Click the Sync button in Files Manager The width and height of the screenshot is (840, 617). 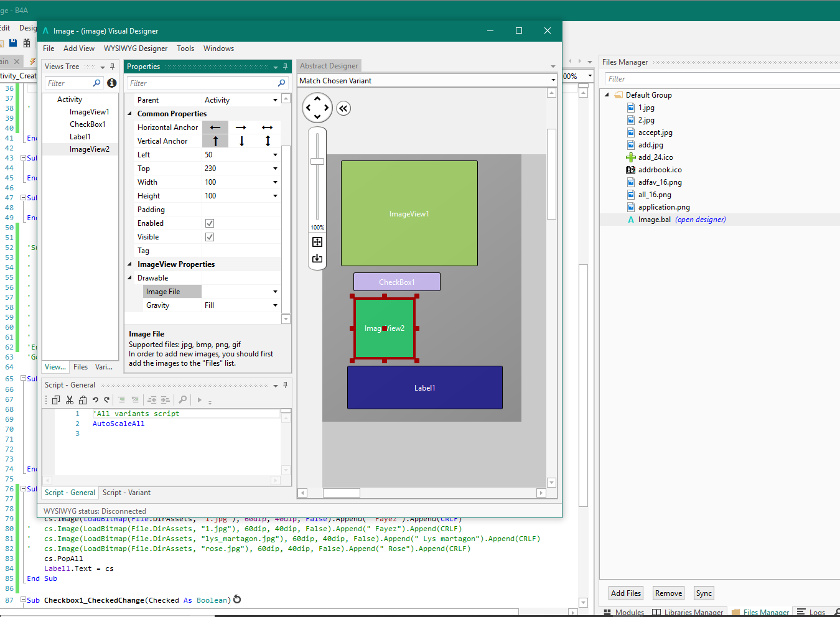704,593
